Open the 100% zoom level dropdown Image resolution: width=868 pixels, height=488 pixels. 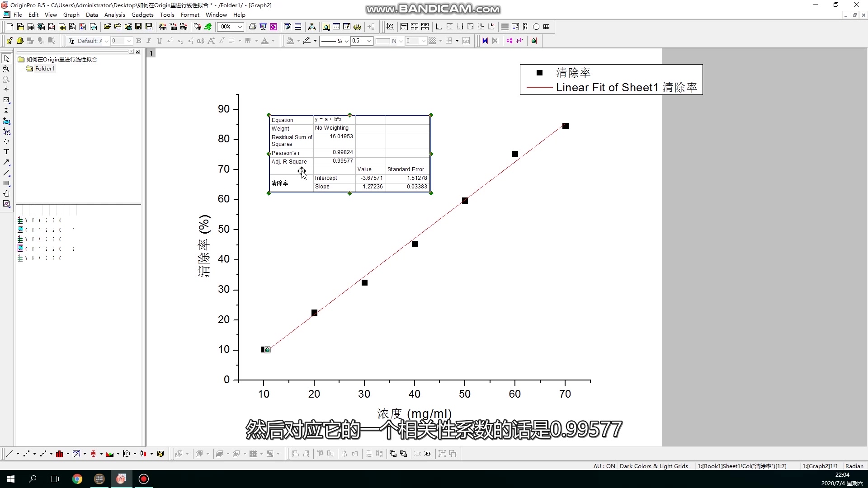[x=240, y=27]
